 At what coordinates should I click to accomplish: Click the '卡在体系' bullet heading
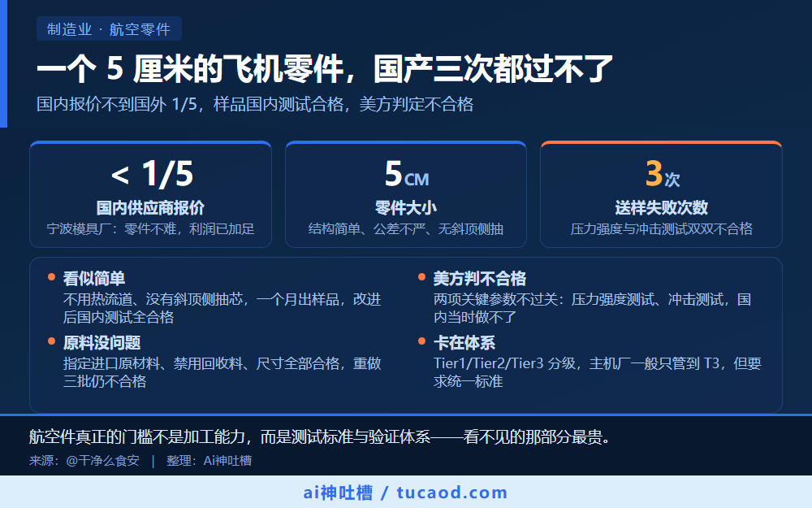pos(464,343)
